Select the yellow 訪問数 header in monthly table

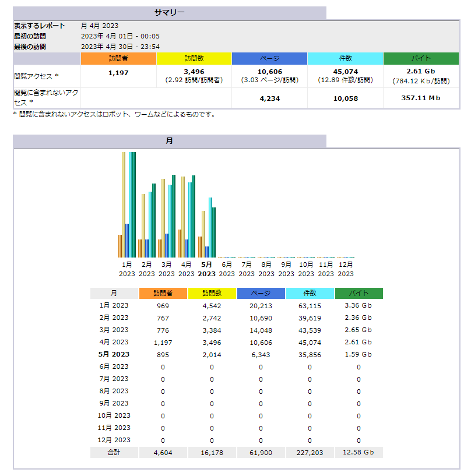tap(212, 293)
